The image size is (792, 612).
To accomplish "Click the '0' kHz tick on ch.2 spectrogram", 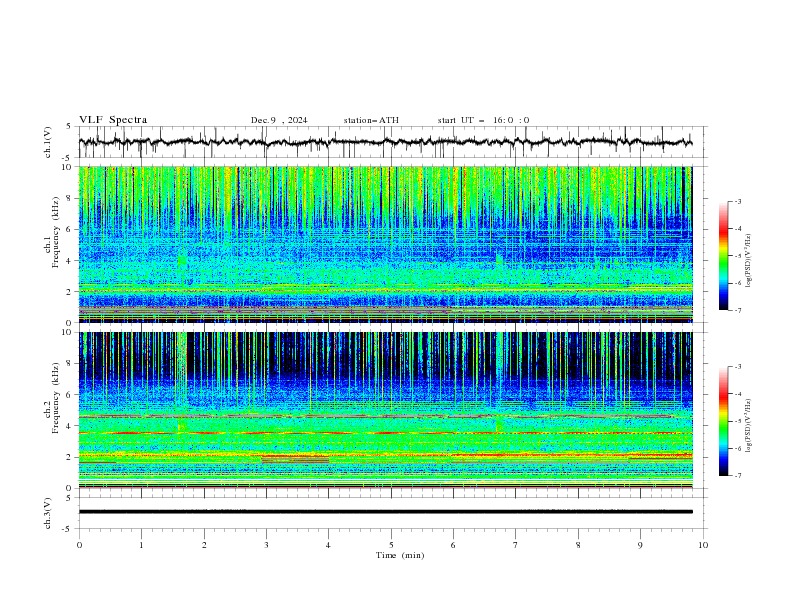I will click(x=69, y=488).
